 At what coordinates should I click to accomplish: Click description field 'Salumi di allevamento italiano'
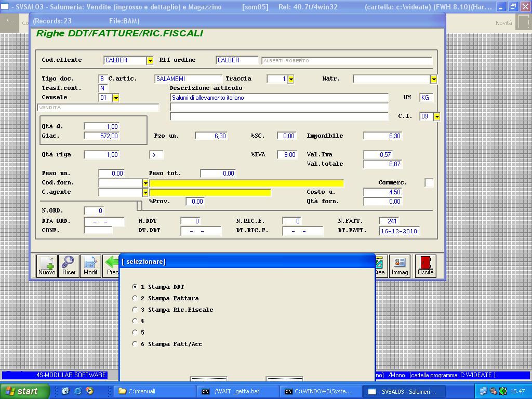click(x=279, y=98)
